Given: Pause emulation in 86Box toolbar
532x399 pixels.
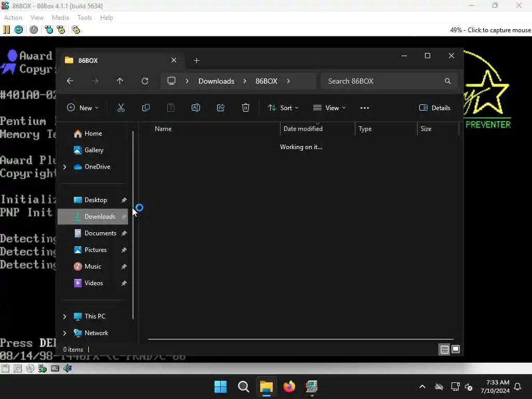Looking at the screenshot, I should [x=7, y=30].
